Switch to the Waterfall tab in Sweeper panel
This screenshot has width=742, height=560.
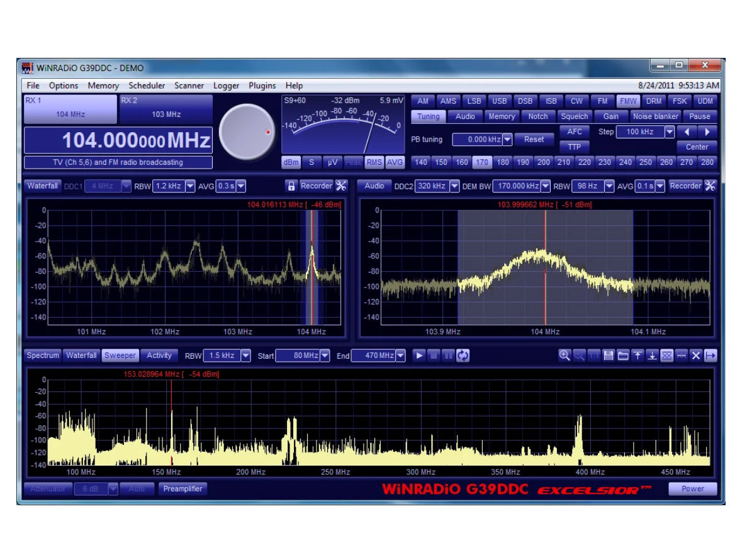tap(81, 355)
